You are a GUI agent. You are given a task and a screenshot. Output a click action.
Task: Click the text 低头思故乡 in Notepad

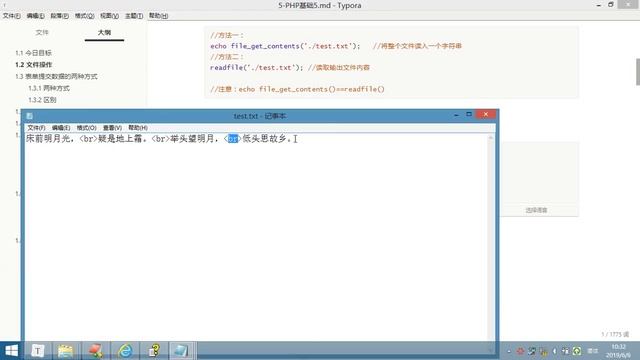tap(264, 139)
